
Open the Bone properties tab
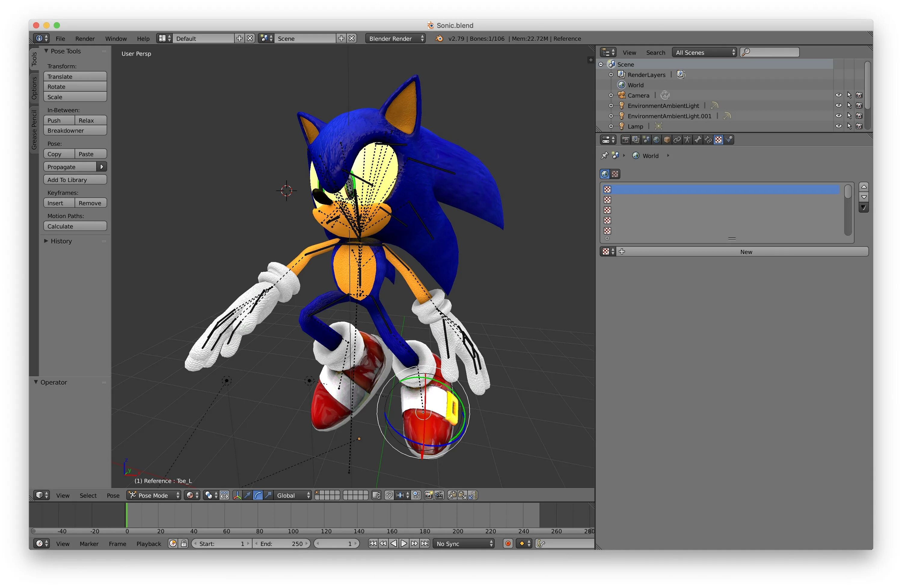point(698,140)
